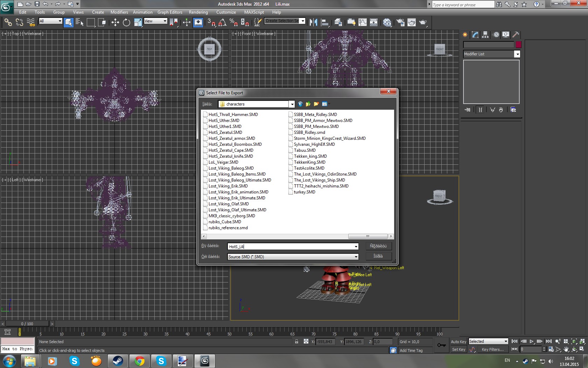This screenshot has width=588, height=368.
Task: Toggle Angle Snap on the toolbar
Action: [x=222, y=22]
